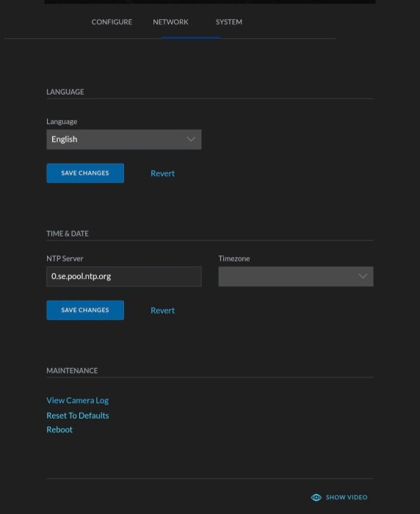Focus the NTP Server input field

click(x=124, y=276)
